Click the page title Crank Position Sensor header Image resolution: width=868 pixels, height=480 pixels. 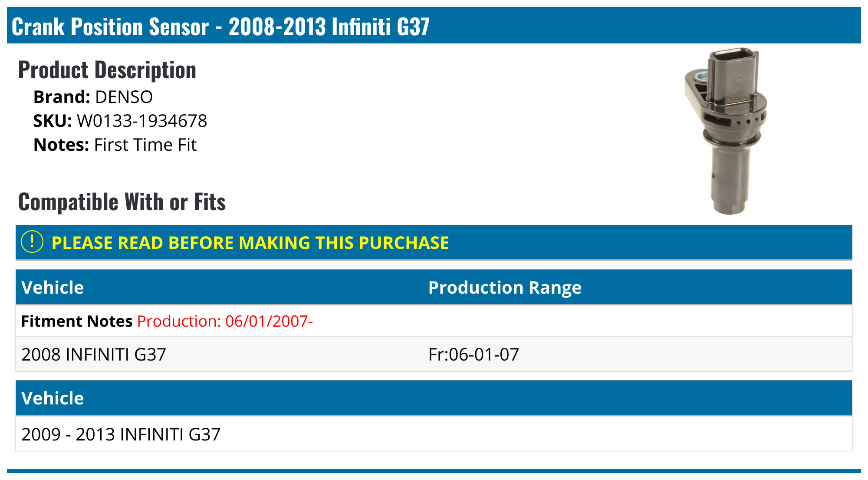[x=220, y=26]
